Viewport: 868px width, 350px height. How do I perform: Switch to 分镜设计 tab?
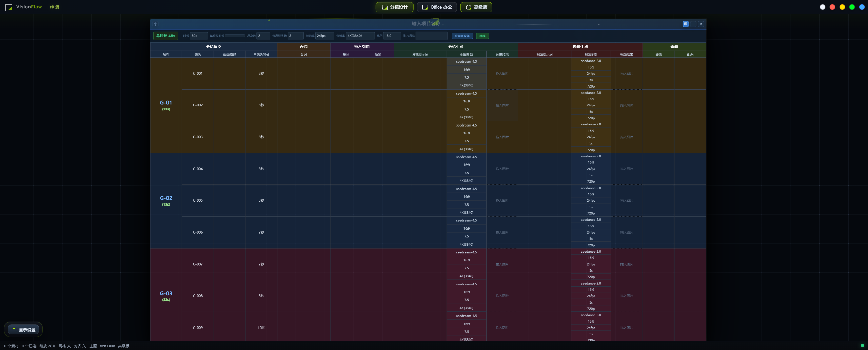point(395,7)
